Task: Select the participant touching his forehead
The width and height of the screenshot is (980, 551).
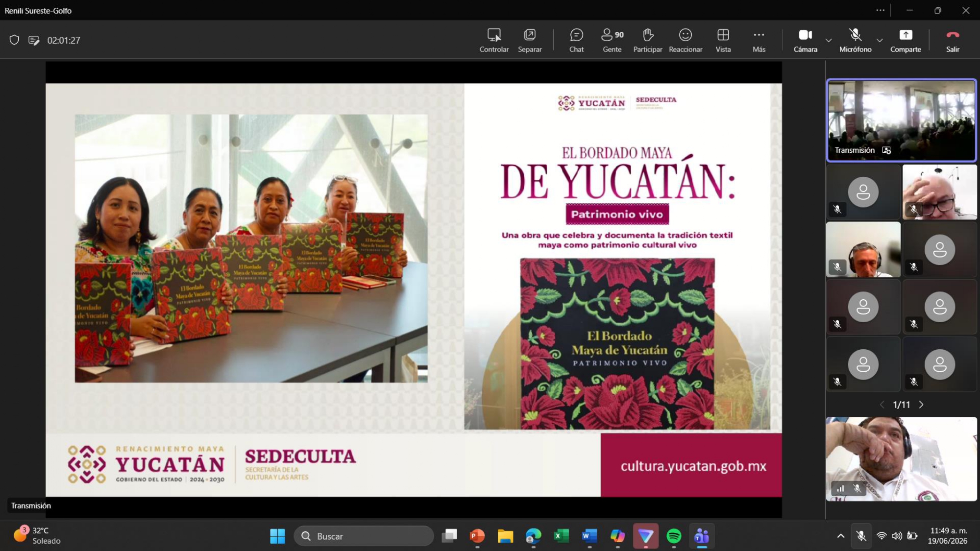Action: pyautogui.click(x=939, y=192)
